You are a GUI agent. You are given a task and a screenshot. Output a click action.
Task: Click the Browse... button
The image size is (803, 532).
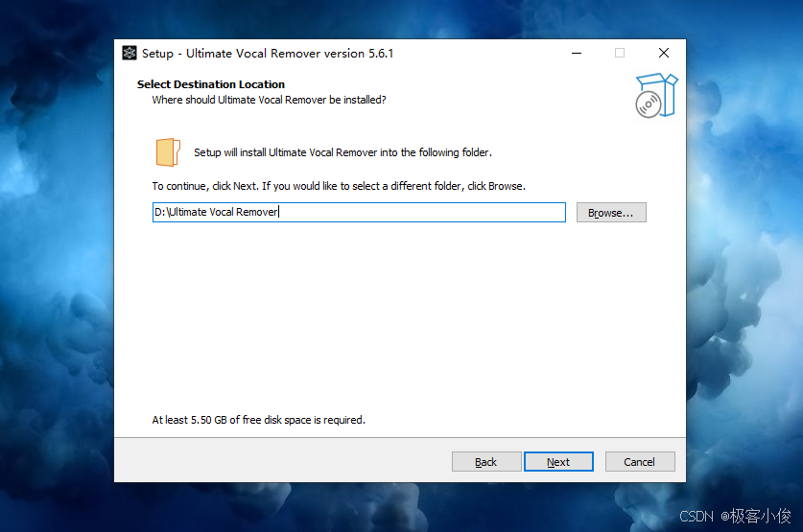(611, 212)
